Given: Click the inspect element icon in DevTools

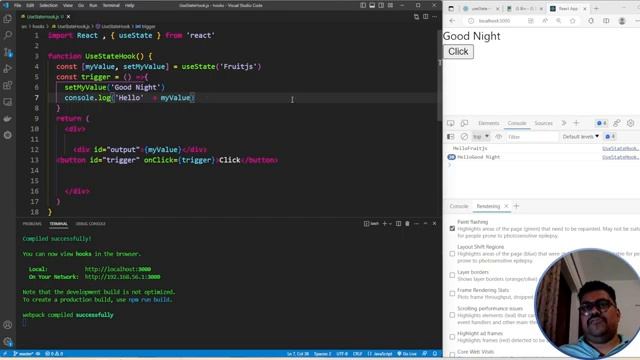Looking at the screenshot, I should pos(450,123).
